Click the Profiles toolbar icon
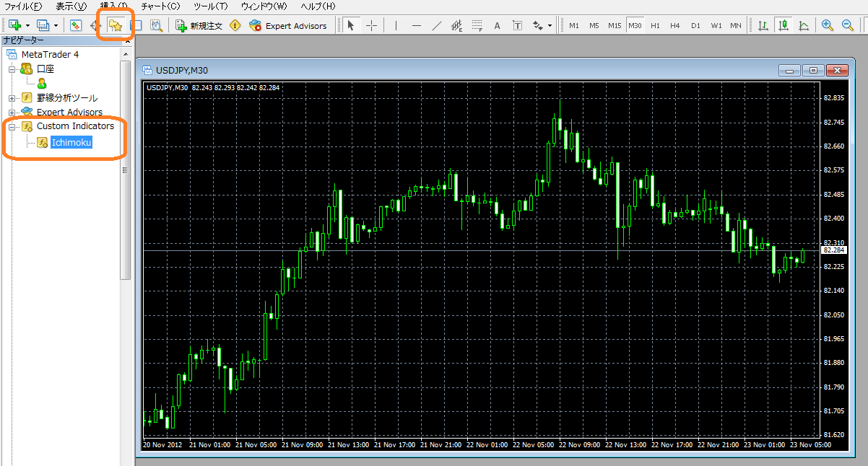 (43, 25)
